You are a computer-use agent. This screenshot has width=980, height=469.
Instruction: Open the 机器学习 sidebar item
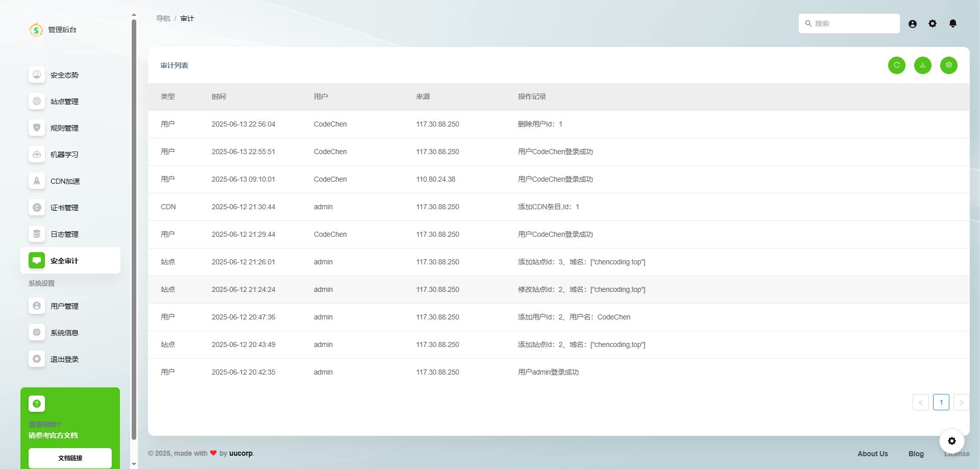tap(64, 155)
